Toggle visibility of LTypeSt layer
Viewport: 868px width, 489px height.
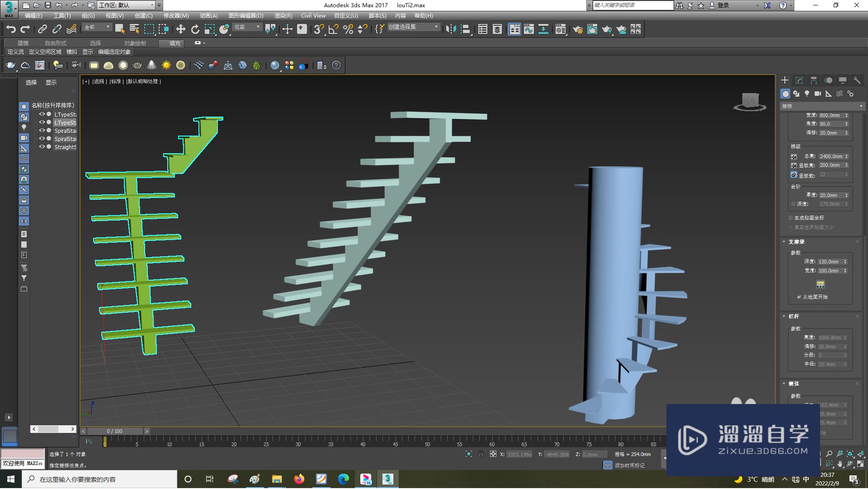tap(42, 114)
